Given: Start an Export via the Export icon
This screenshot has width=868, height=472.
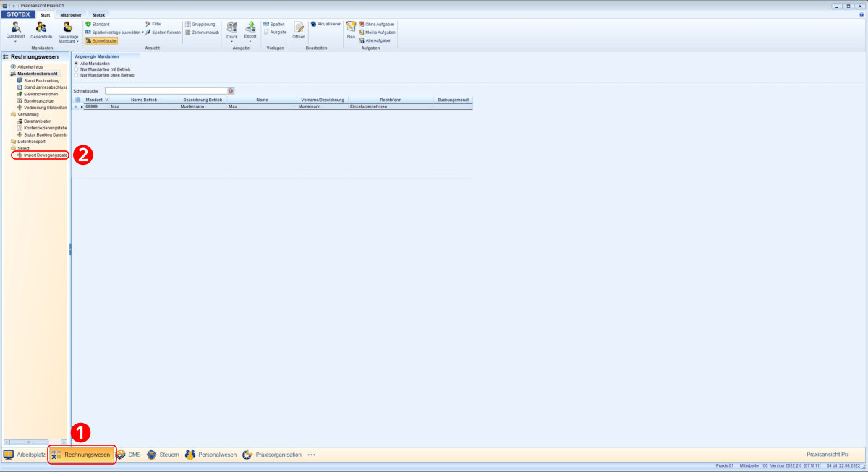Looking at the screenshot, I should [x=250, y=30].
